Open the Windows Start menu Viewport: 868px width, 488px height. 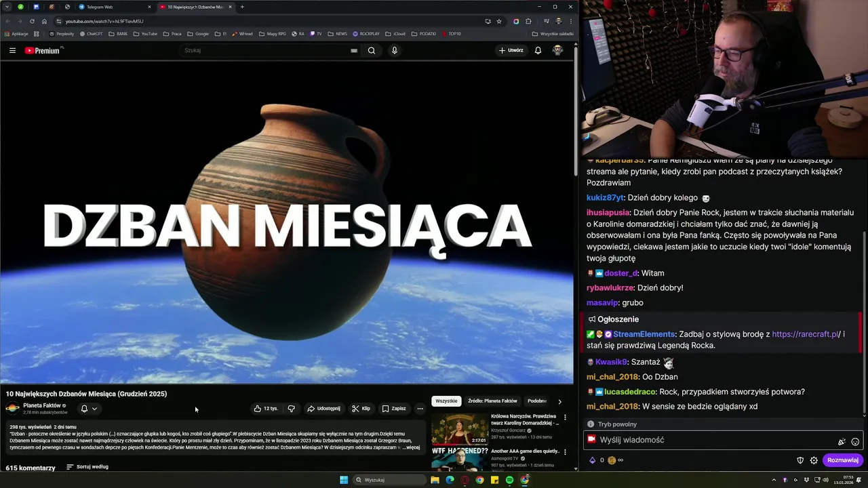tap(344, 480)
